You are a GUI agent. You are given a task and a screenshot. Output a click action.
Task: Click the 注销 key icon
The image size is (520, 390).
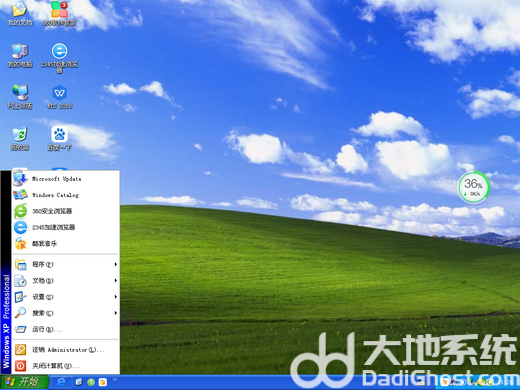(x=20, y=350)
